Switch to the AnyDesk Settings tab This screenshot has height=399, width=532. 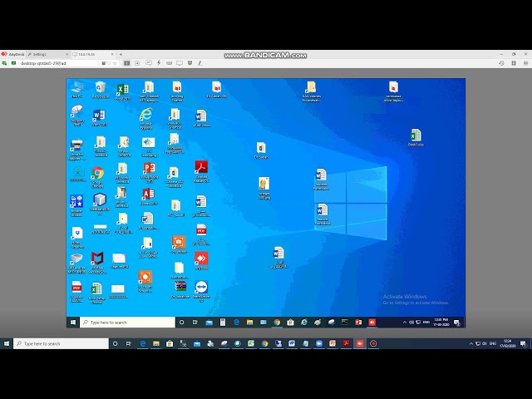(x=47, y=54)
